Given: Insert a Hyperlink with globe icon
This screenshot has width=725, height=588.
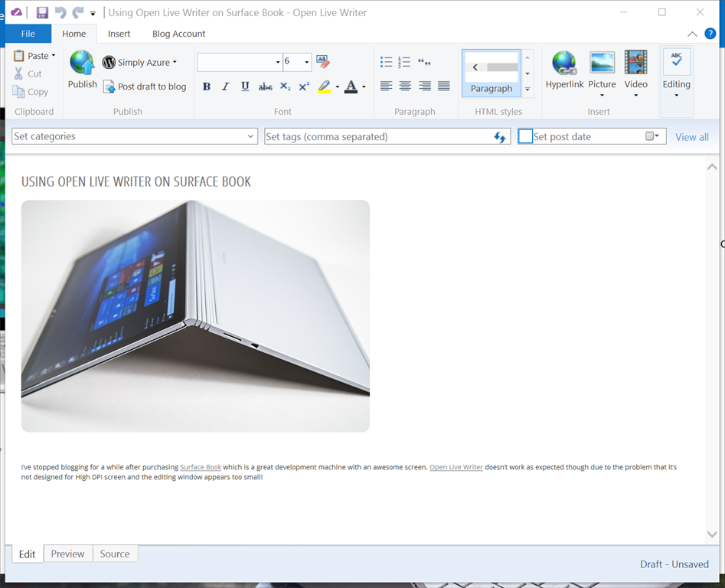Looking at the screenshot, I should click(564, 70).
